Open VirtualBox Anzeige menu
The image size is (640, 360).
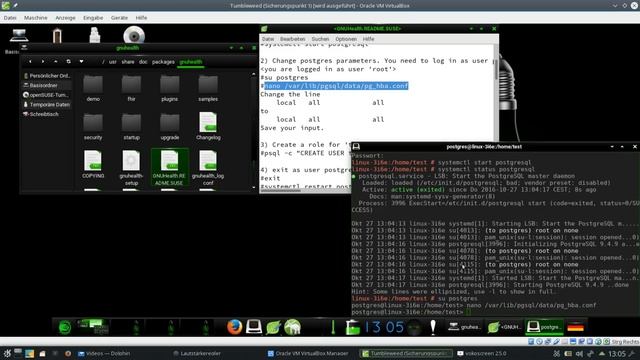65,18
